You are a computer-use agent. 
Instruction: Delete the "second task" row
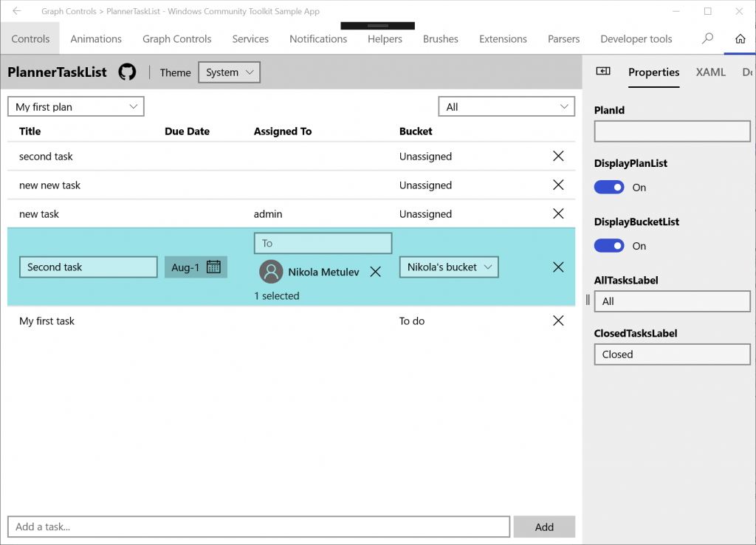[x=558, y=156]
